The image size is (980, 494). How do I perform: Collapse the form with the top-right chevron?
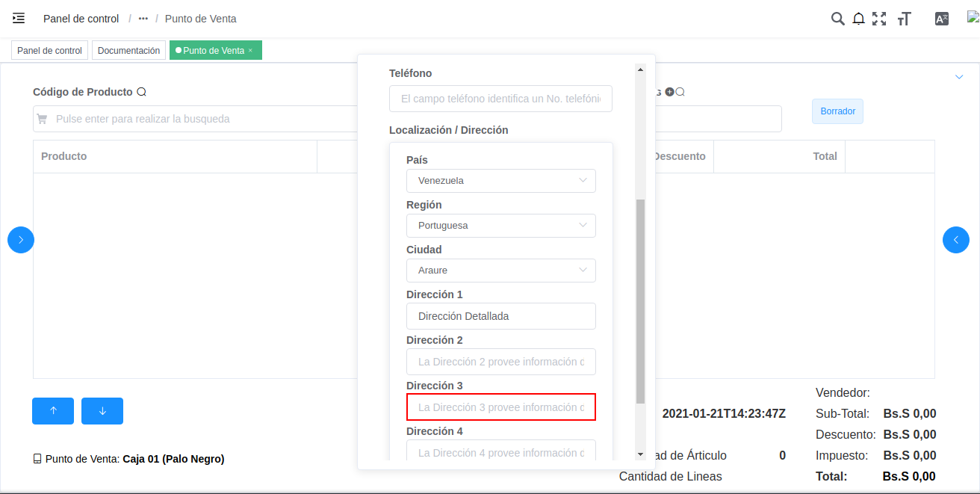959,76
